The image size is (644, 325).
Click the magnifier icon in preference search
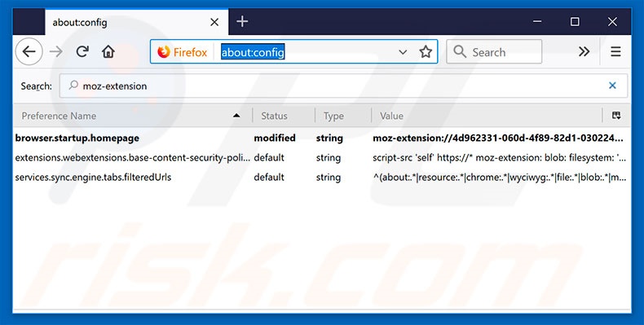(73, 85)
